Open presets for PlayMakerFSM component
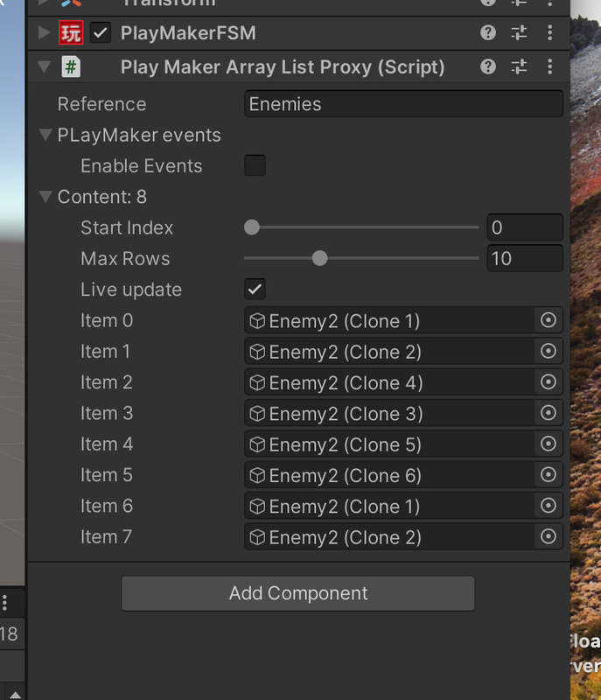The image size is (601, 700). tap(519, 32)
